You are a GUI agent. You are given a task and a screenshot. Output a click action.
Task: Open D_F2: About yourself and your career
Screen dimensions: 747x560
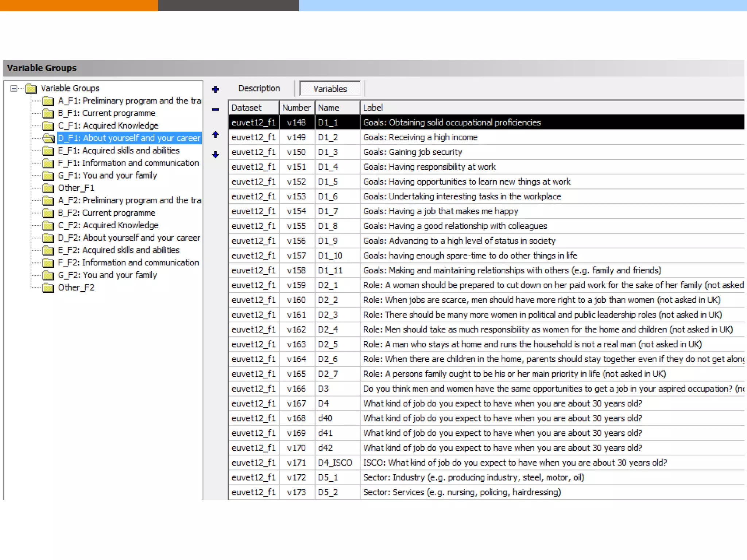pyautogui.click(x=129, y=238)
